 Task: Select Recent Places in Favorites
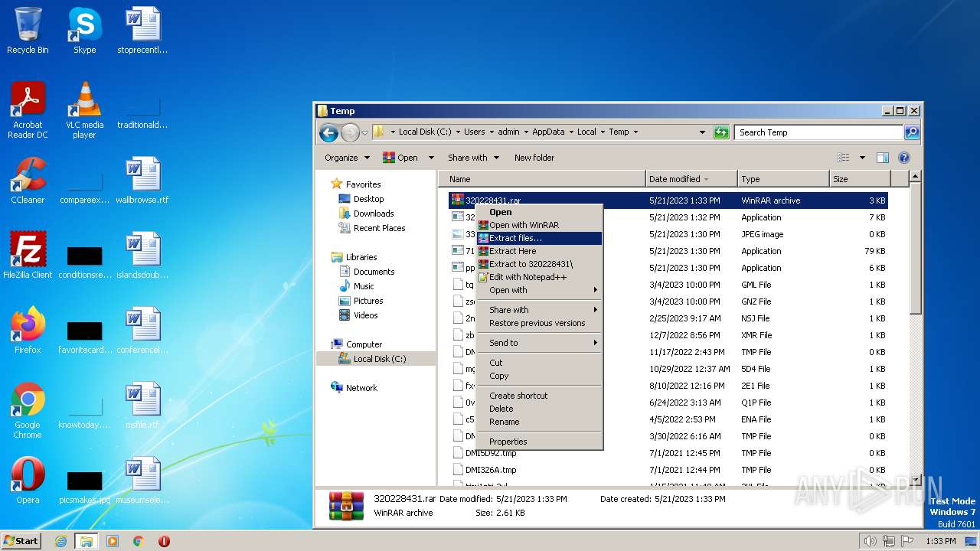(x=379, y=228)
